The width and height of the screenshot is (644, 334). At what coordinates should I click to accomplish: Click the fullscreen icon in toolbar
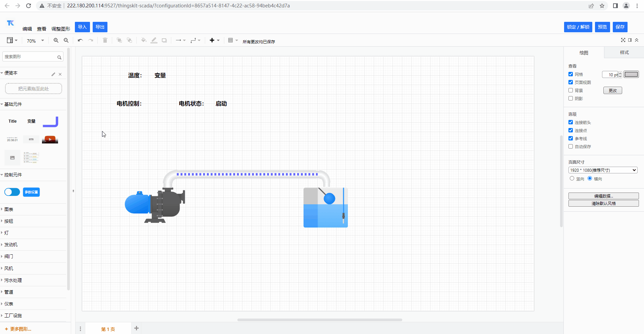click(623, 40)
